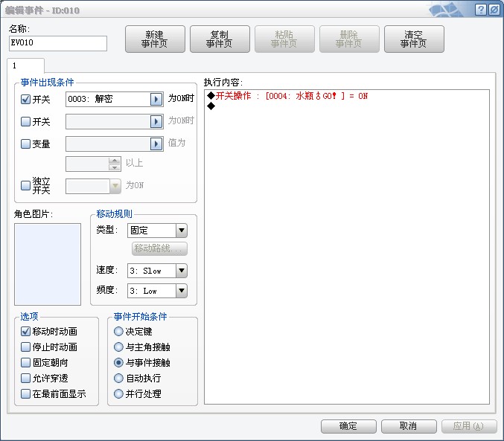Open switch picker arrow for second 开关 row
The image size is (504, 441).
[x=156, y=121]
